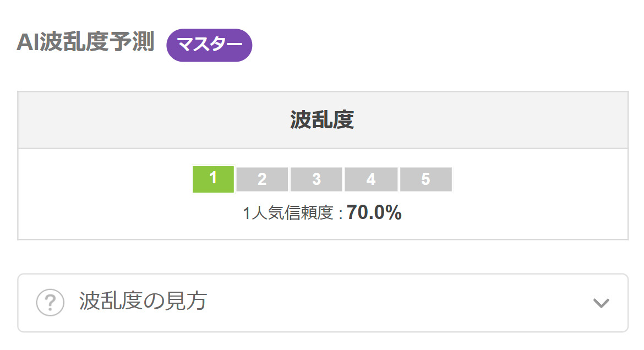Image resolution: width=644 pixels, height=350 pixels.
Task: Click the purple マスター badge
Action: 209,45
